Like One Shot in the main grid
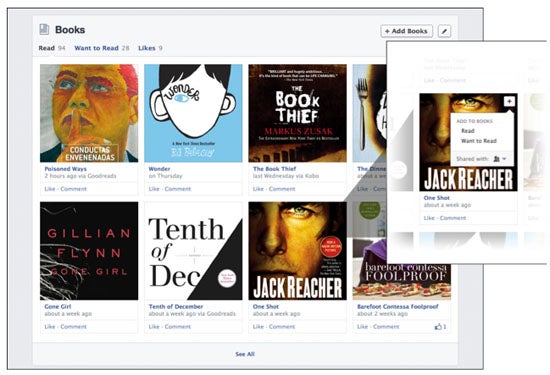 pos(258,327)
